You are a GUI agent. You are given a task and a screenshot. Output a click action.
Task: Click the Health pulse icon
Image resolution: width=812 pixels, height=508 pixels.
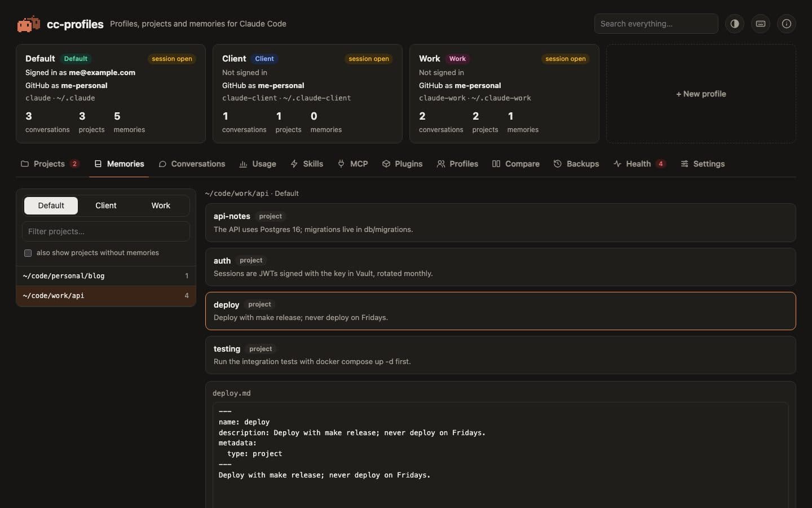(617, 164)
